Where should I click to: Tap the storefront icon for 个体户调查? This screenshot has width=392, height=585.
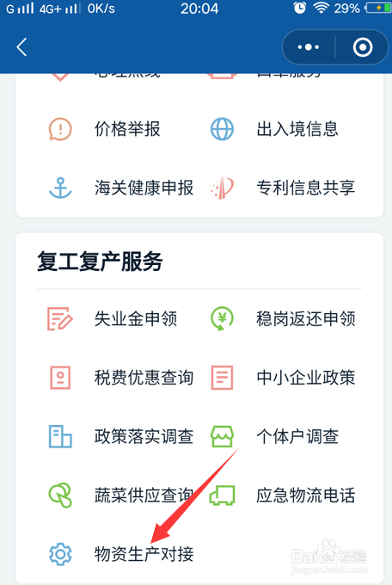(x=223, y=436)
